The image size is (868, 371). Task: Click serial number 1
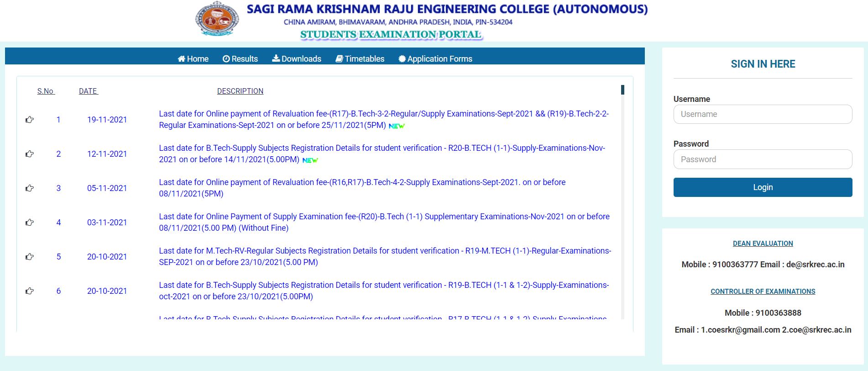[58, 120]
